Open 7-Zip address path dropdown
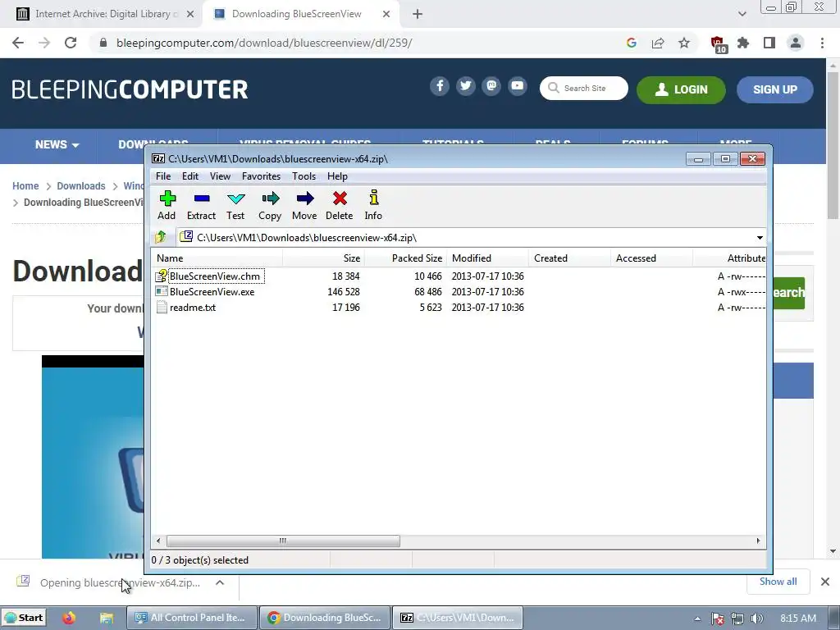840x630 pixels. (x=760, y=237)
